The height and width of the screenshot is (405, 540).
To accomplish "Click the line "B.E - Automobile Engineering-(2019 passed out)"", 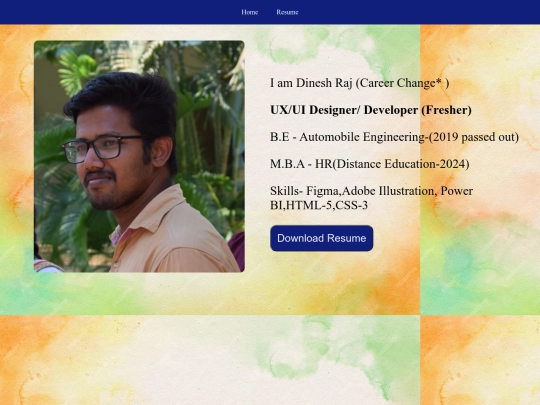I will 394,137.
